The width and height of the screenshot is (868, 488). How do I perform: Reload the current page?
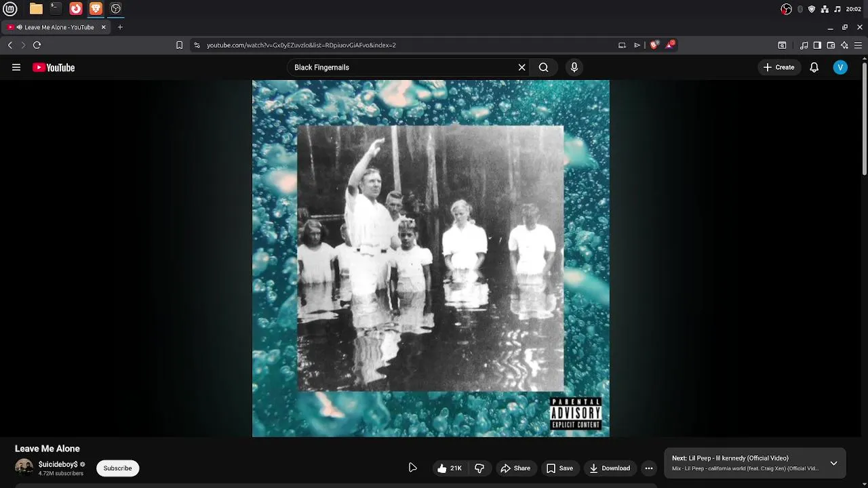coord(37,45)
